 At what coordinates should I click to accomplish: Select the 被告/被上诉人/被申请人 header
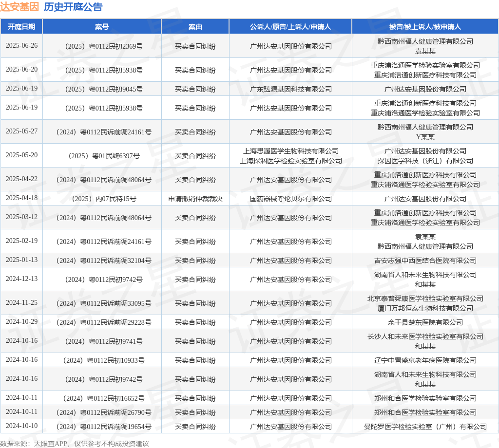425,27
